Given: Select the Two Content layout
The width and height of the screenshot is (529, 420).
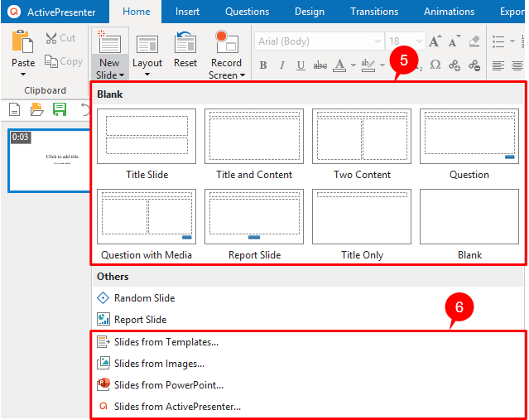Looking at the screenshot, I should (362, 137).
